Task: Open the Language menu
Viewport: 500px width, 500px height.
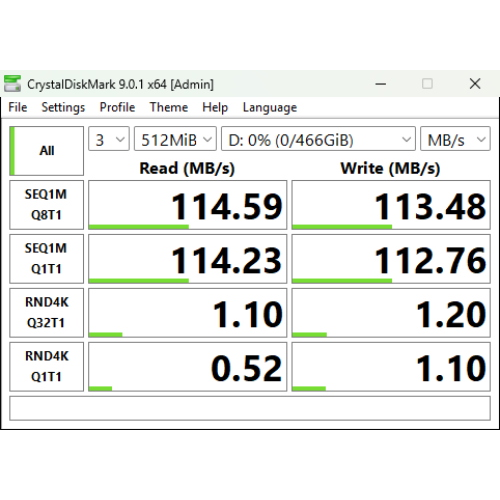Action: (270, 107)
